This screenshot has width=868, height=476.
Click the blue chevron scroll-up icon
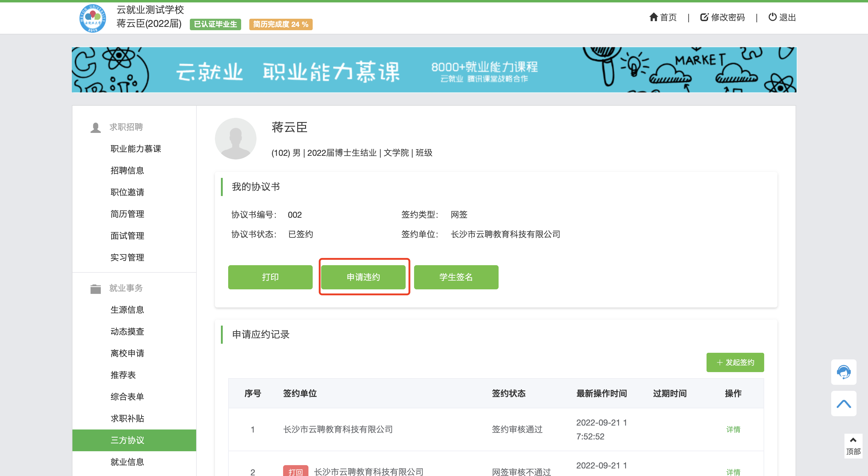click(843, 404)
